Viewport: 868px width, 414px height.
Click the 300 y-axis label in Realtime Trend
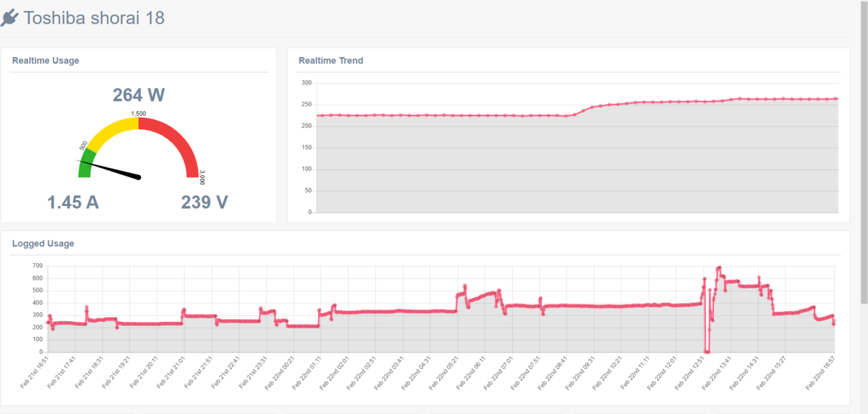pyautogui.click(x=307, y=83)
